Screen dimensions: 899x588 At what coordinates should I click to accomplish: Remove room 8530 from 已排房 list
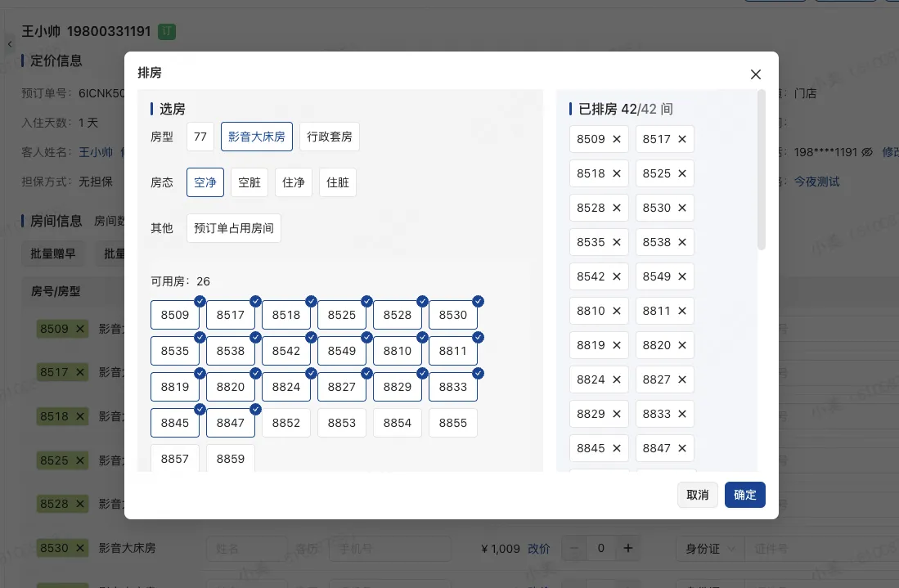tap(681, 208)
